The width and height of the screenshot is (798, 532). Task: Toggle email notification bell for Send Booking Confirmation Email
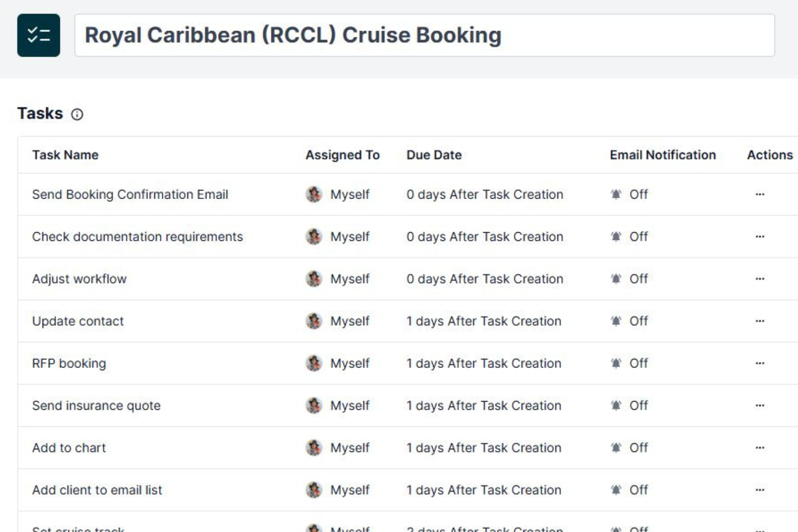(616, 194)
